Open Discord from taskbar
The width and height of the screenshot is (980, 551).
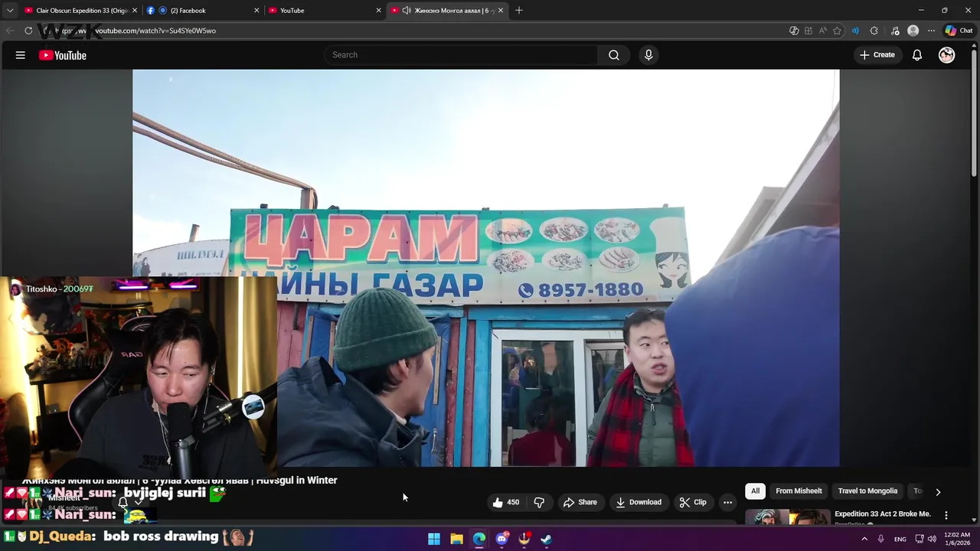tap(501, 539)
